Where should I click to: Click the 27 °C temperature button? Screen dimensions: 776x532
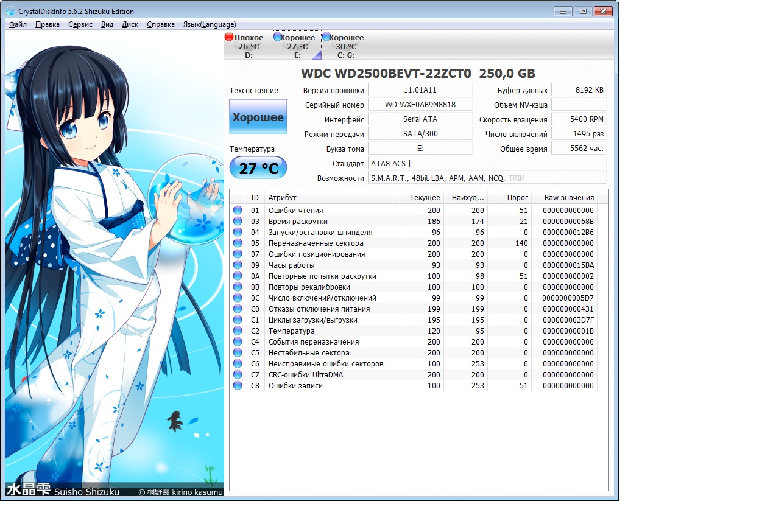tap(258, 168)
